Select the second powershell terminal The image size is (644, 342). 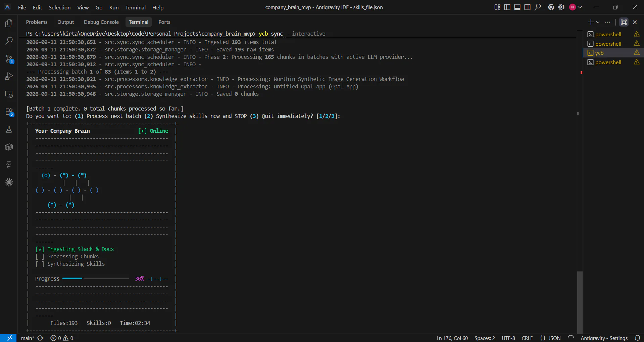click(608, 44)
